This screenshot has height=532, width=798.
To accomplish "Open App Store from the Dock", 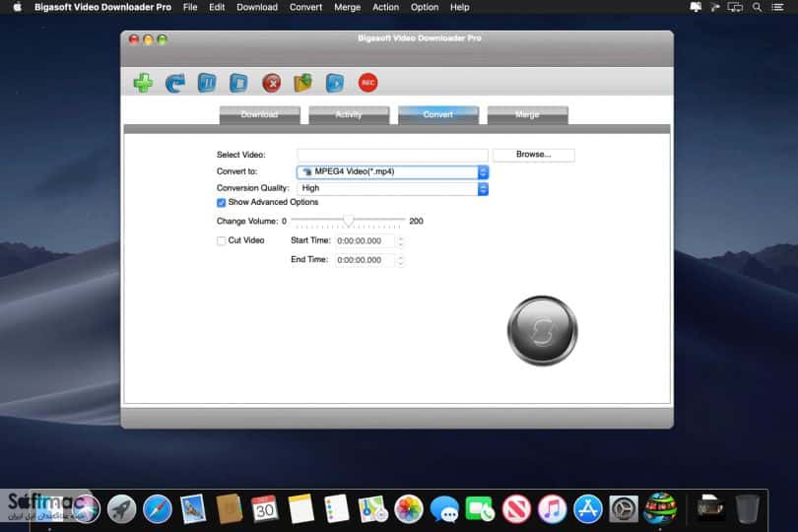I will 588,508.
